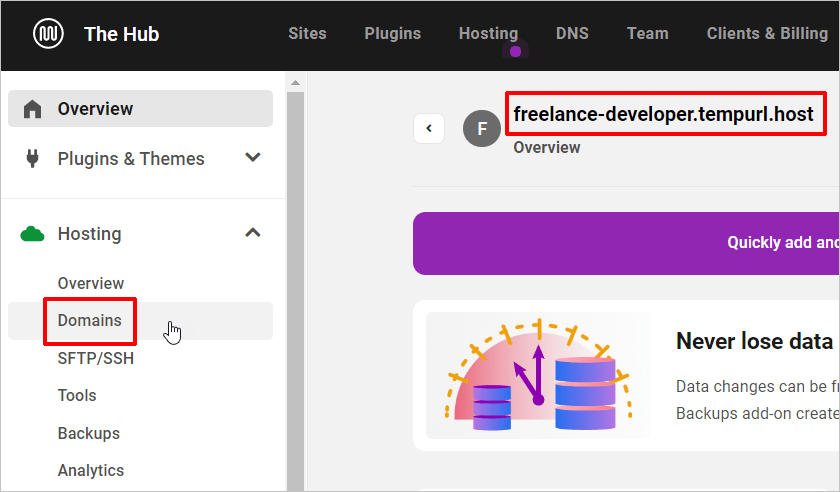Click the 'Data changes can be' description line
This screenshot has height=492, width=840.
point(757,386)
